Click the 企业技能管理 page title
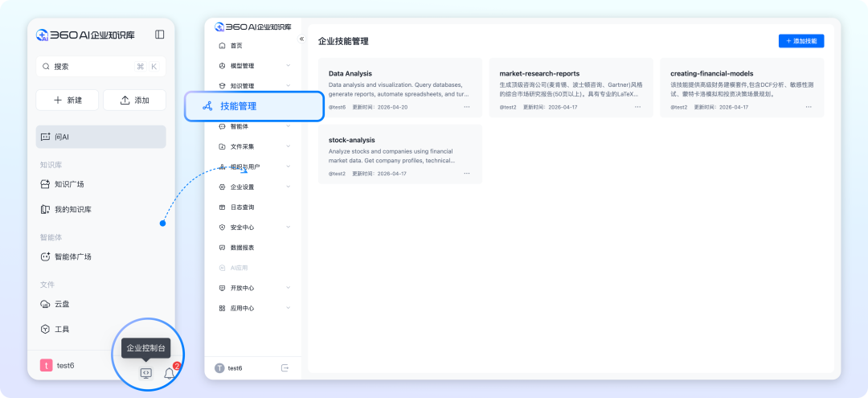This screenshot has width=868, height=398. coord(343,41)
